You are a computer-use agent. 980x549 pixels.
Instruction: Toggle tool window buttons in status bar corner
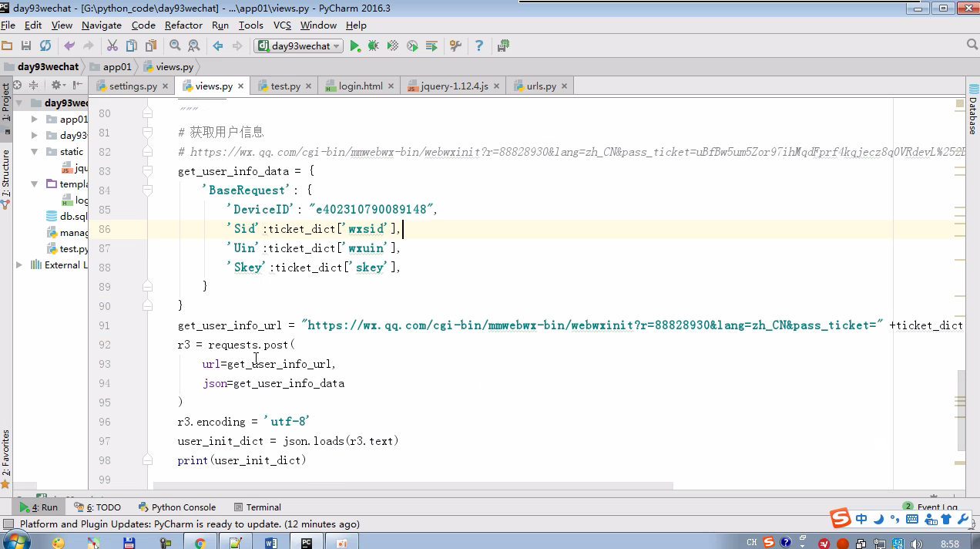pyautogui.click(x=8, y=524)
